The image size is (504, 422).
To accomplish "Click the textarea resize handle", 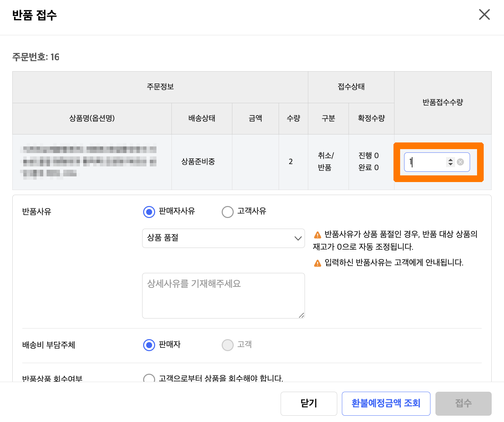I will (301, 315).
